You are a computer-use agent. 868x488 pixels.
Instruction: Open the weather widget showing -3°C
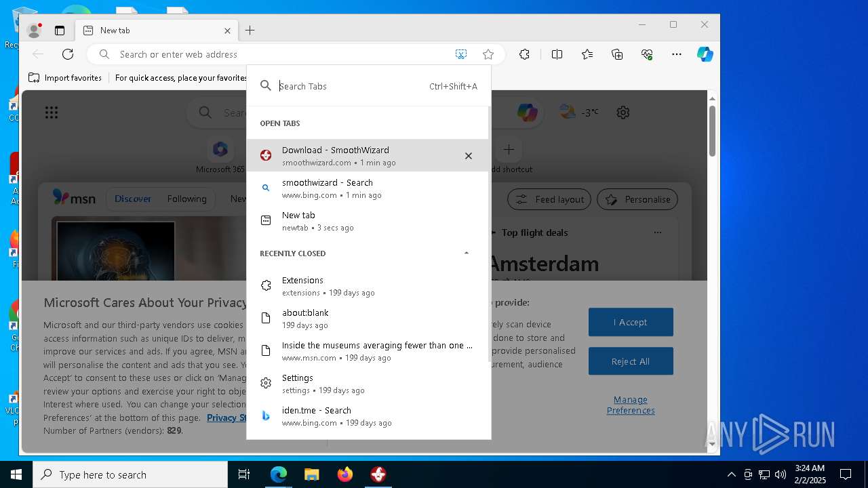578,113
